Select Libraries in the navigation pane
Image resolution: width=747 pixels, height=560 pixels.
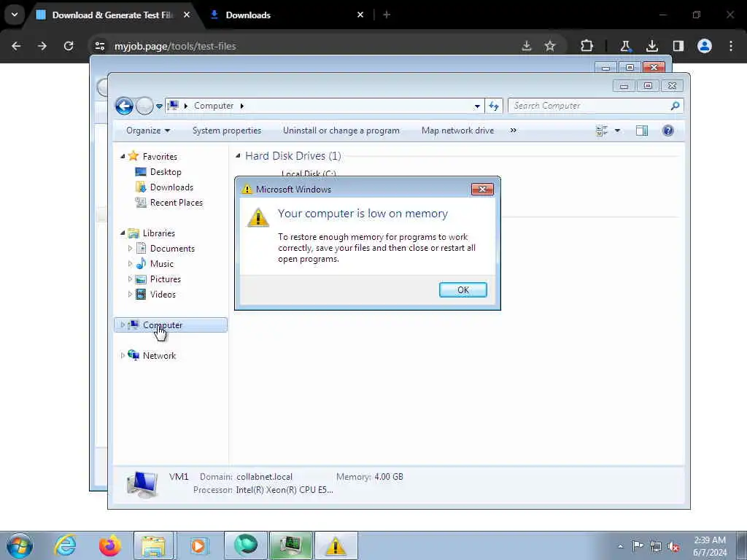[x=158, y=233]
